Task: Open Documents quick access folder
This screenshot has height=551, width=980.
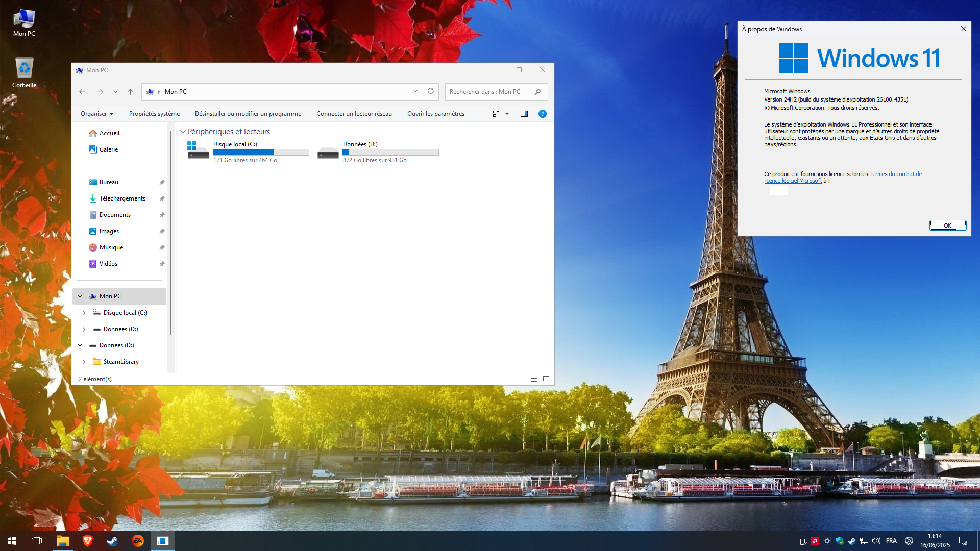Action: [x=115, y=215]
